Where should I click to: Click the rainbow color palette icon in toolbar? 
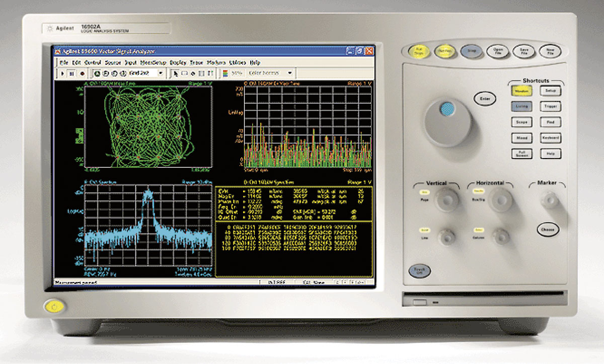coord(225,74)
